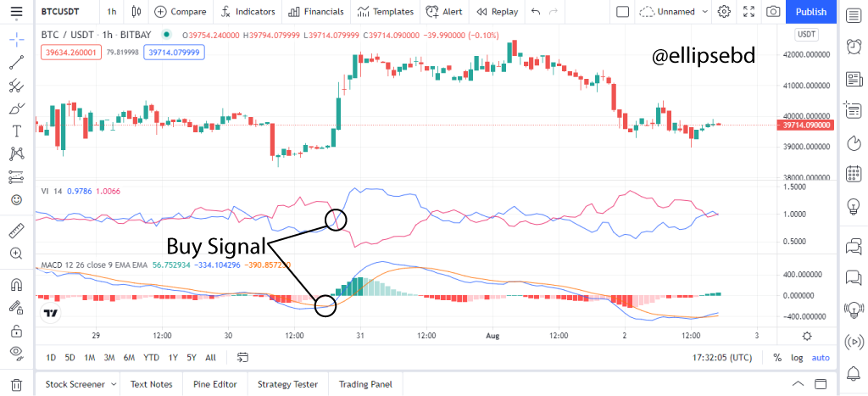Select the YTD date range
The height and width of the screenshot is (396, 868).
click(x=152, y=358)
